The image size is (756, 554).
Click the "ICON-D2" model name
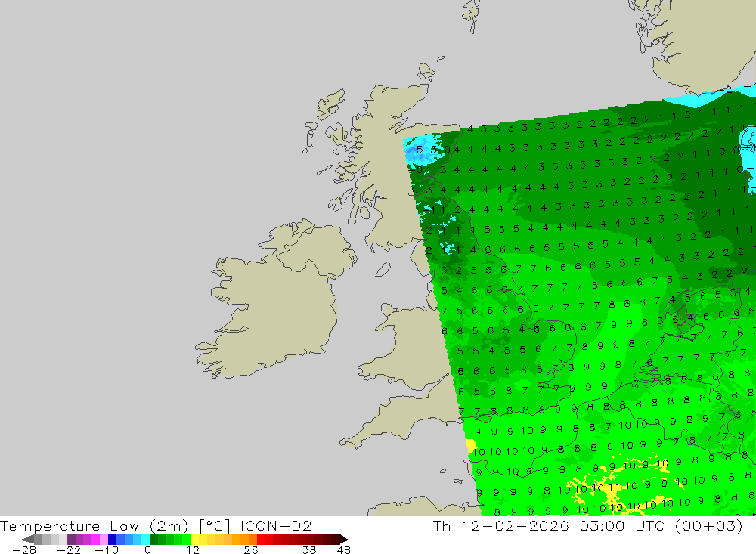click(276, 525)
